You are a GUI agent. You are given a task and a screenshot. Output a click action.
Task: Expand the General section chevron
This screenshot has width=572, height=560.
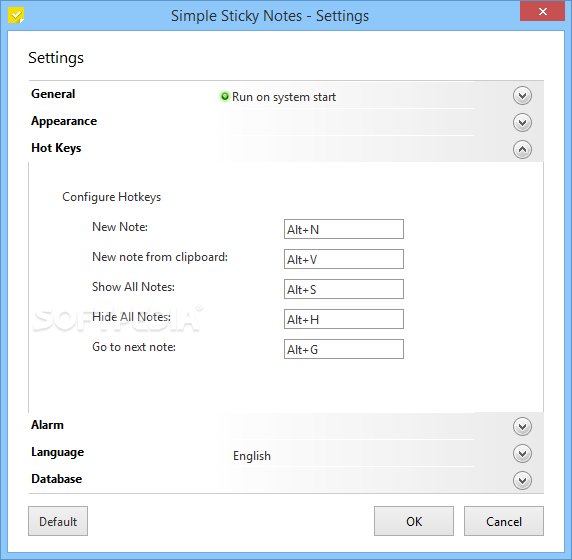[522, 96]
